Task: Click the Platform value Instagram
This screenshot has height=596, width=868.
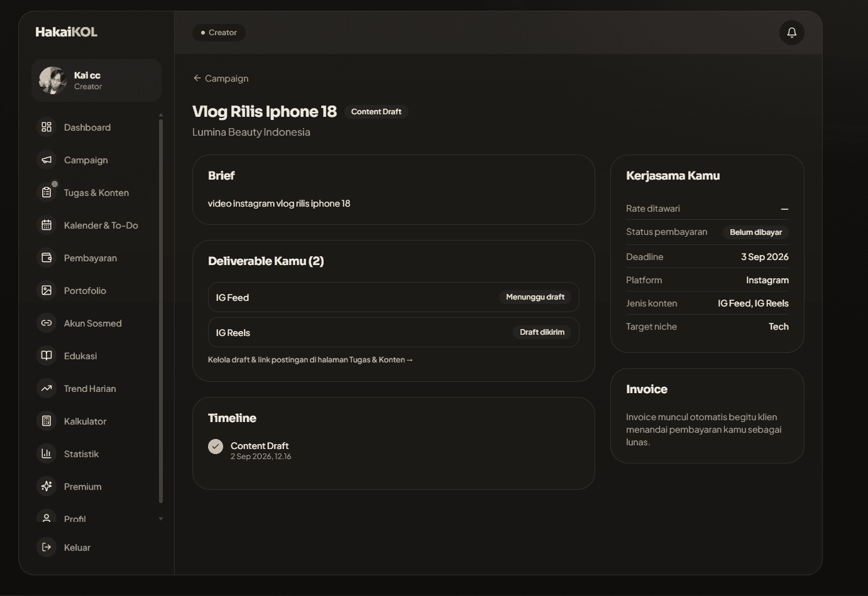Action: click(x=767, y=280)
